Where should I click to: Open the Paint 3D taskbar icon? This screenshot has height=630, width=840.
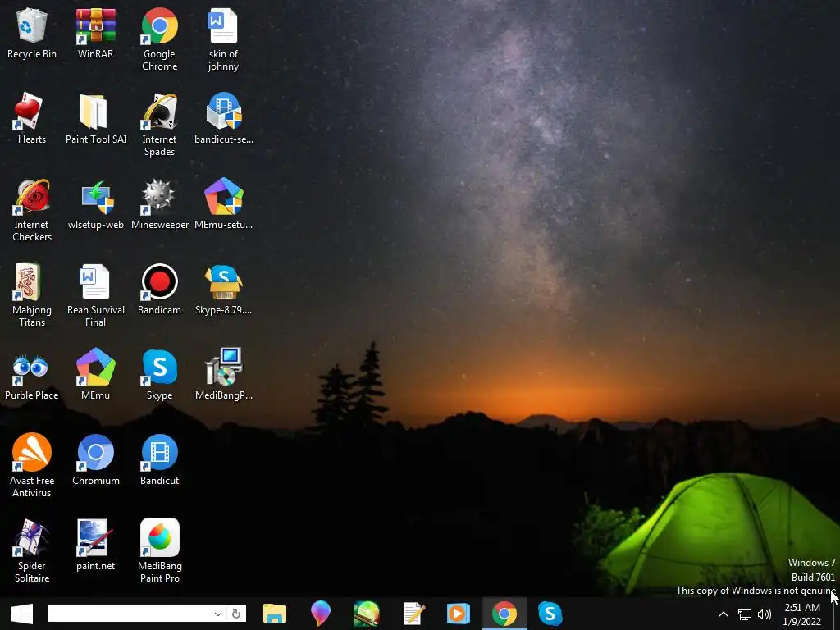point(321,614)
